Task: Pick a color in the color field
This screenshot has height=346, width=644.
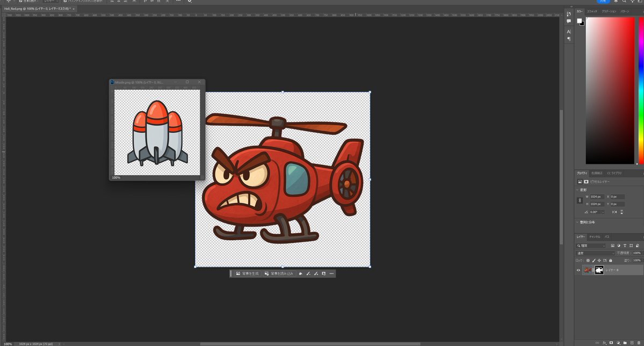Action: pyautogui.click(x=610, y=91)
